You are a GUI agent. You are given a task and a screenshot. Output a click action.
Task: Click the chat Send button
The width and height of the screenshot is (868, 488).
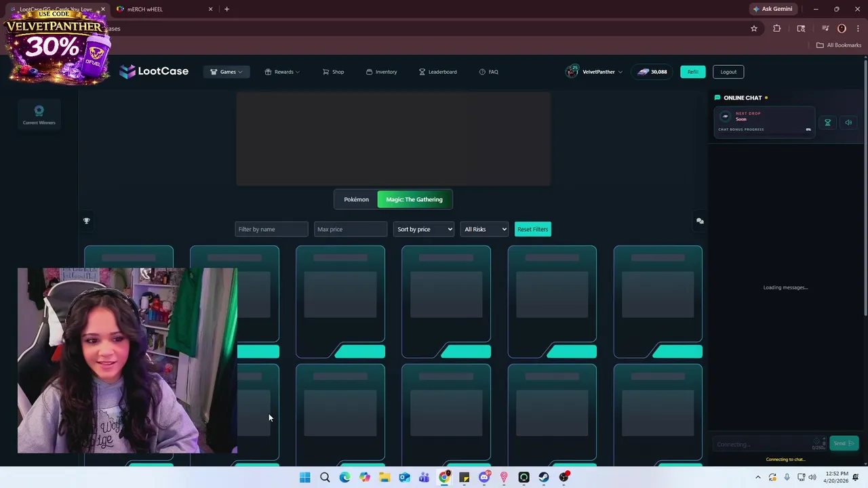click(x=844, y=443)
